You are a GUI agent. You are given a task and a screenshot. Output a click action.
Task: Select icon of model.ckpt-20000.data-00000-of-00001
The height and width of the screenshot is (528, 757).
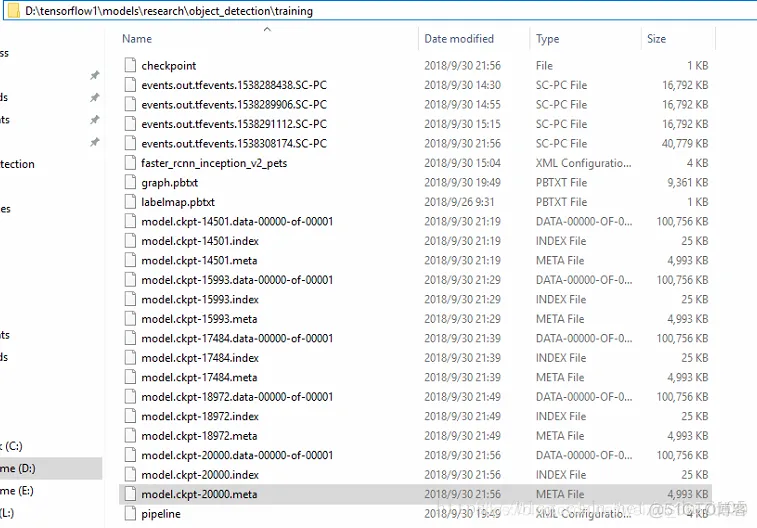tap(130, 455)
